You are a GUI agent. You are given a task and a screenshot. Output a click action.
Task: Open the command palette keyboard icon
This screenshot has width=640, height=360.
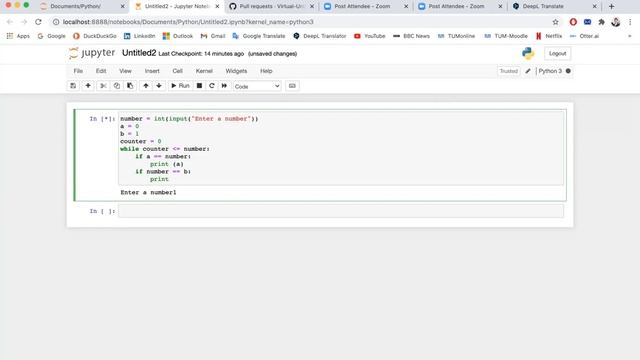pyautogui.click(x=292, y=86)
